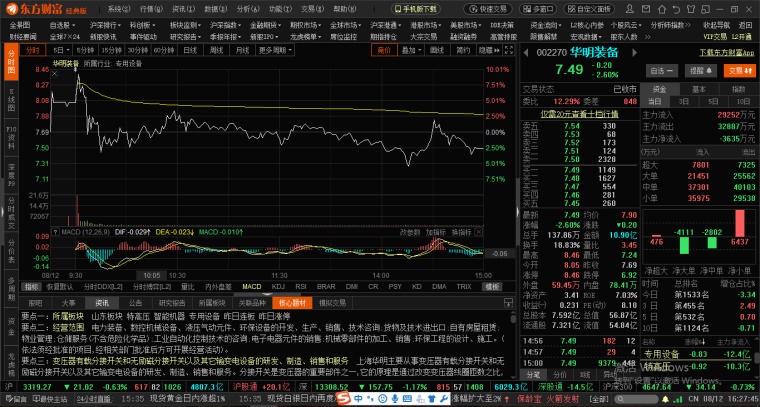This screenshot has width=760, height=407.
Task: Open the 行情(H) menu
Action: click(151, 9)
